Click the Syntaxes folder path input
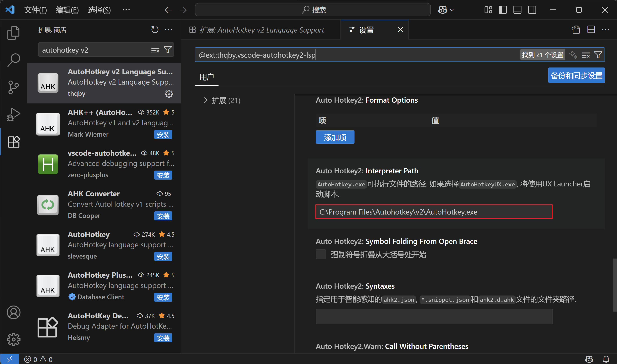617x364 pixels. pyautogui.click(x=434, y=316)
